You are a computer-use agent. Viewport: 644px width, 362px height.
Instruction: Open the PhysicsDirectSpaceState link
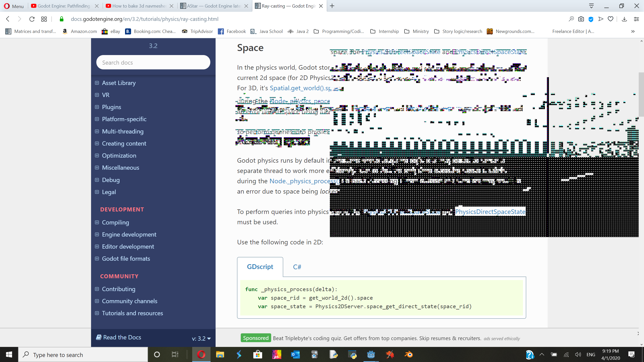(490, 212)
